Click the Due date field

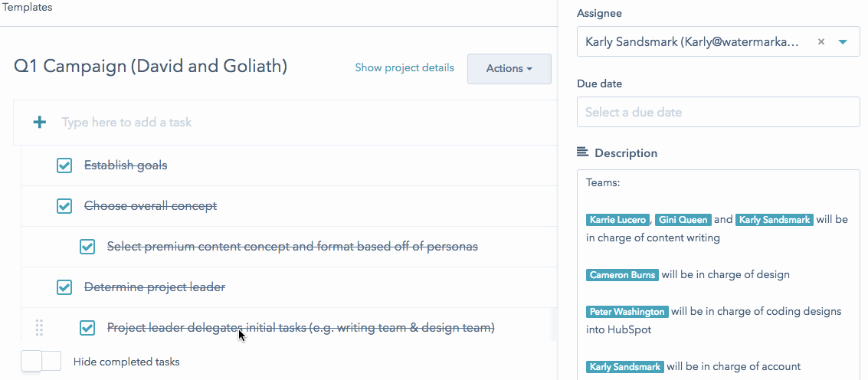[718, 112]
